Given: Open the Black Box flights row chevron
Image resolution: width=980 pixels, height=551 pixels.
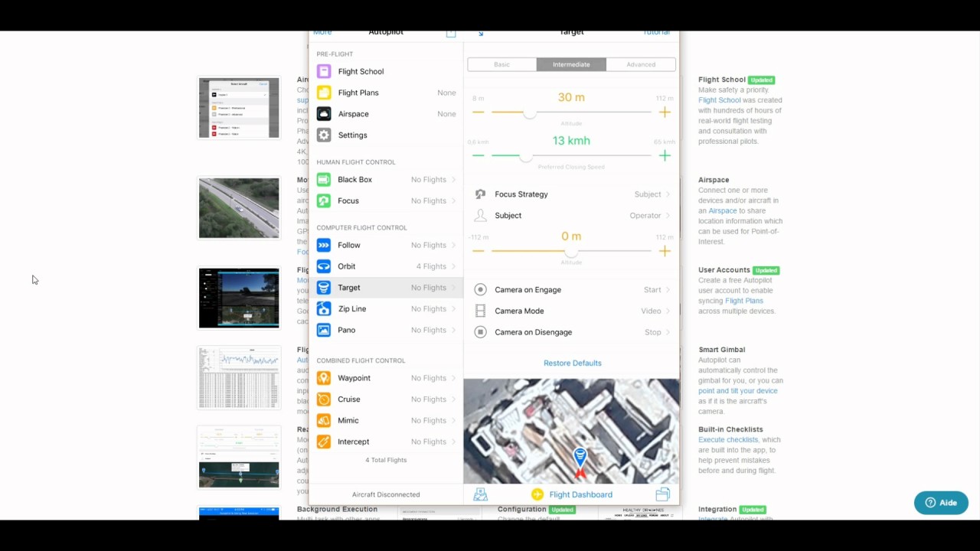Looking at the screenshot, I should pyautogui.click(x=453, y=180).
